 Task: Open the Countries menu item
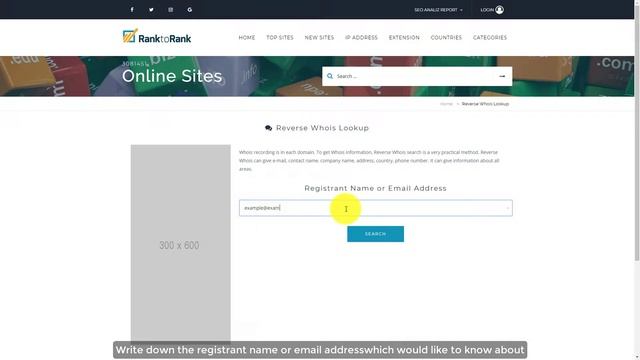coord(446,38)
